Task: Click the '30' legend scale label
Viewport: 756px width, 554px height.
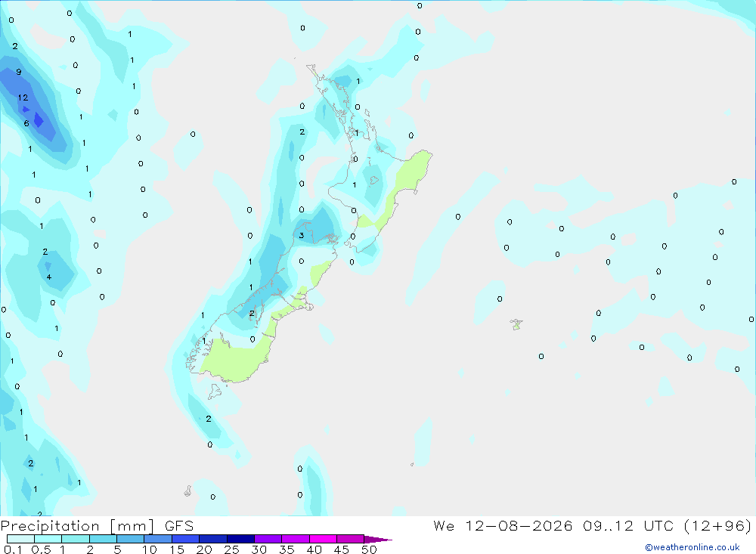Action: (x=259, y=549)
